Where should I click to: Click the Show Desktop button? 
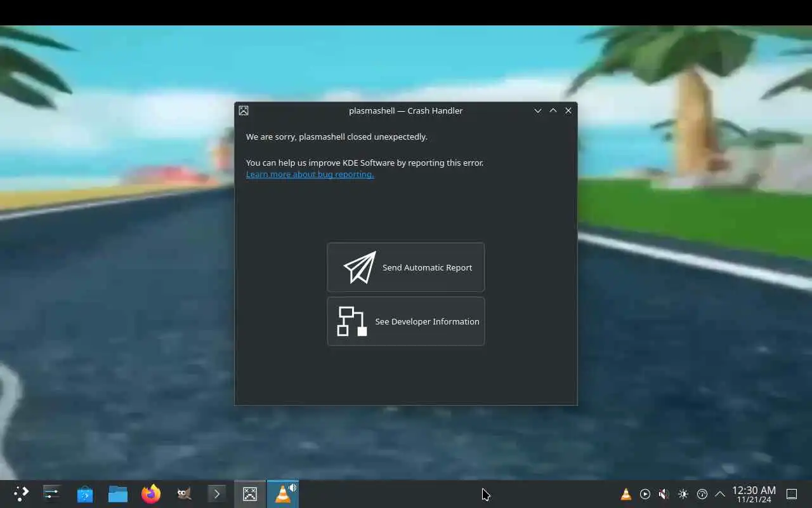792,494
